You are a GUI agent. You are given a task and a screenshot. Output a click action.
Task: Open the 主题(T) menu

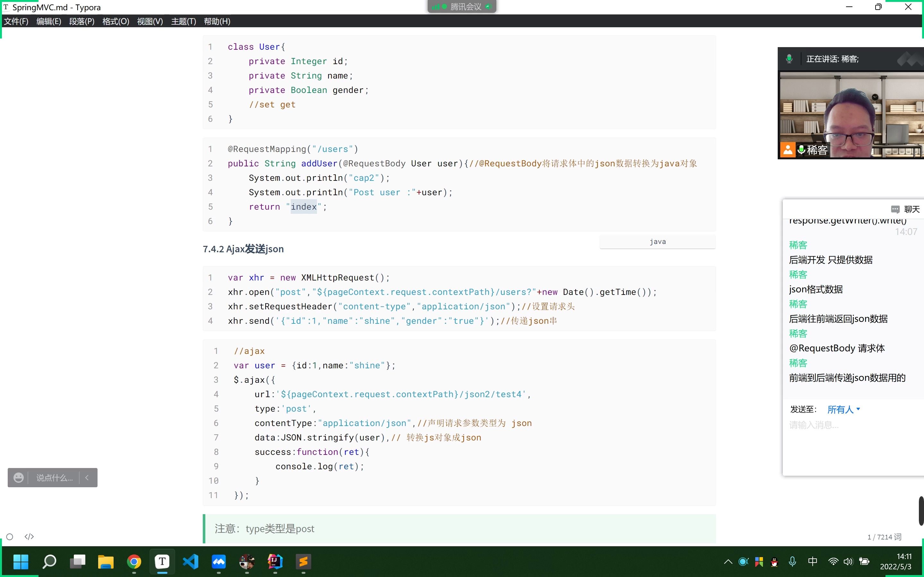(183, 21)
